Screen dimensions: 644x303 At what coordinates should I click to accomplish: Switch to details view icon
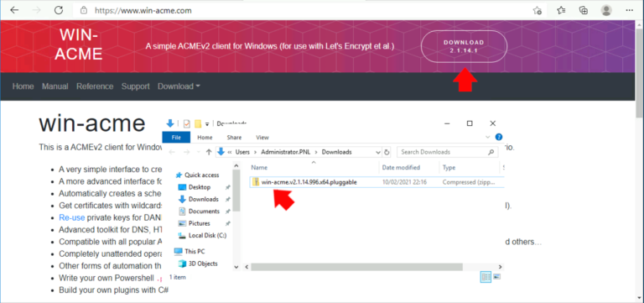[486, 278]
